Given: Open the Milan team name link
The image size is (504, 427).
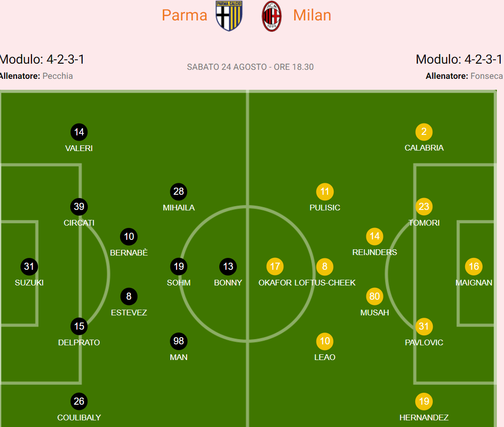Looking at the screenshot, I should point(312,15).
